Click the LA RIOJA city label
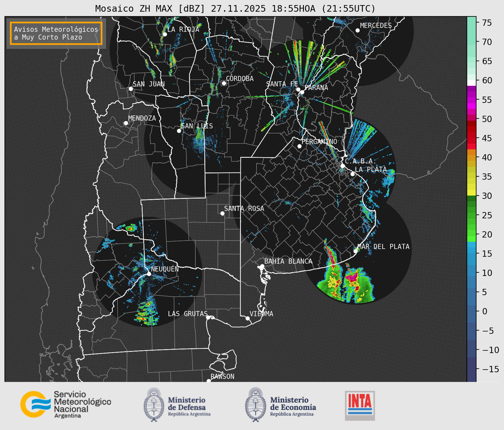This screenshot has height=430, width=504. [x=183, y=30]
